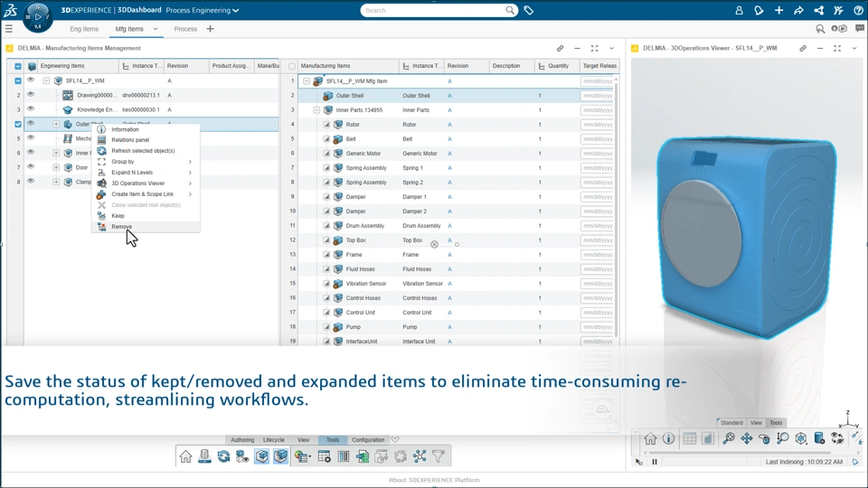The height and width of the screenshot is (488, 868).
Task: Toggle visibility eye for row 7 Door
Action: [x=31, y=166]
